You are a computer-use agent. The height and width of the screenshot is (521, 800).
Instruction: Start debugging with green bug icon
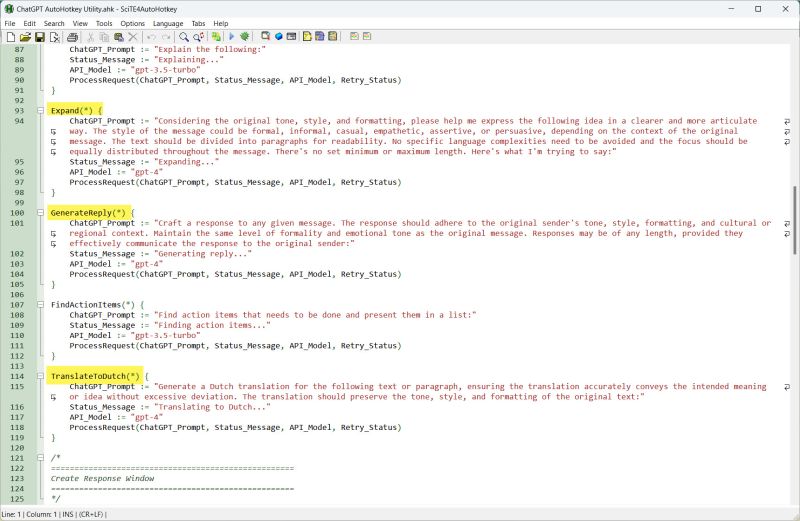click(x=245, y=37)
